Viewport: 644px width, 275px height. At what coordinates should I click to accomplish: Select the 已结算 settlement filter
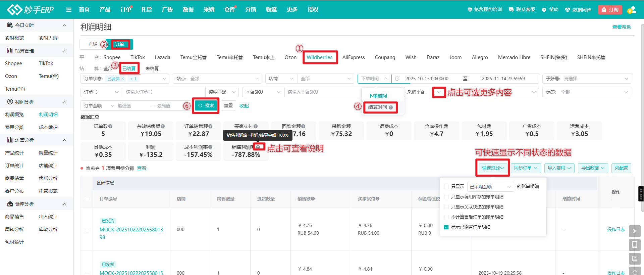(x=129, y=68)
